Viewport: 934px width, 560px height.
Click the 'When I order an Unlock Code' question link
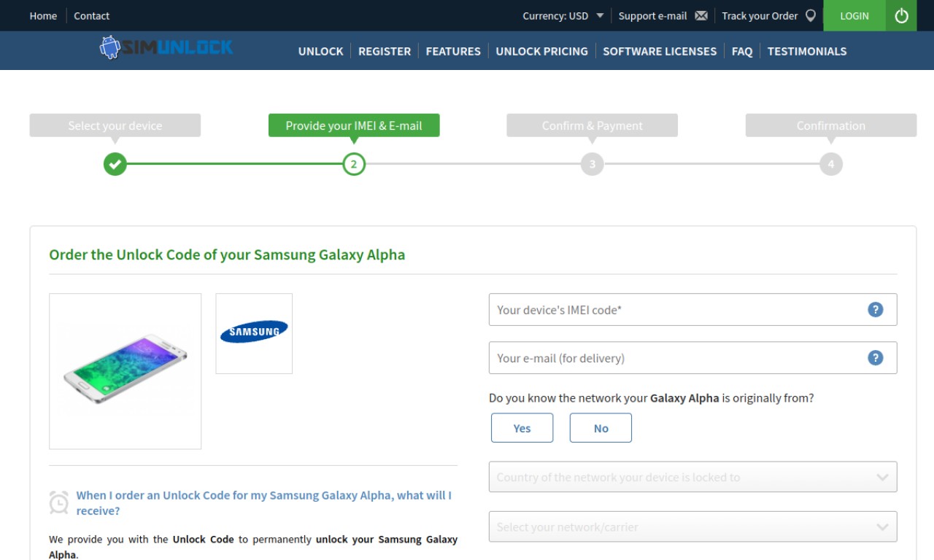click(263, 502)
